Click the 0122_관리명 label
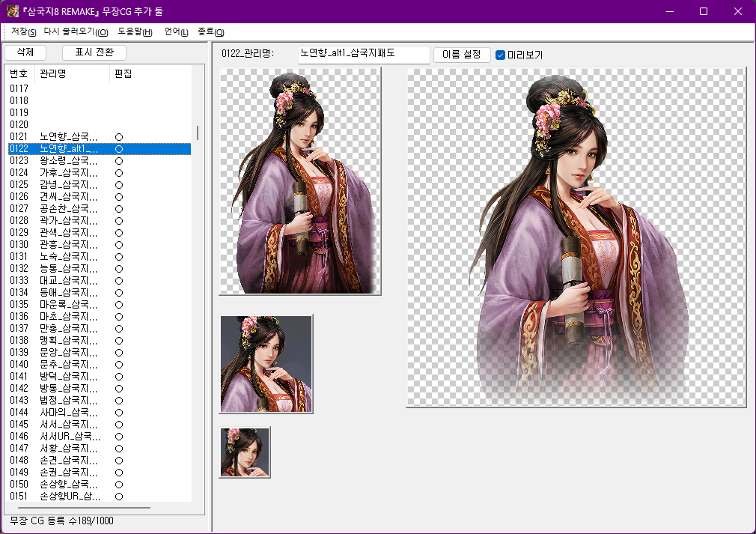756x534 pixels. click(248, 53)
